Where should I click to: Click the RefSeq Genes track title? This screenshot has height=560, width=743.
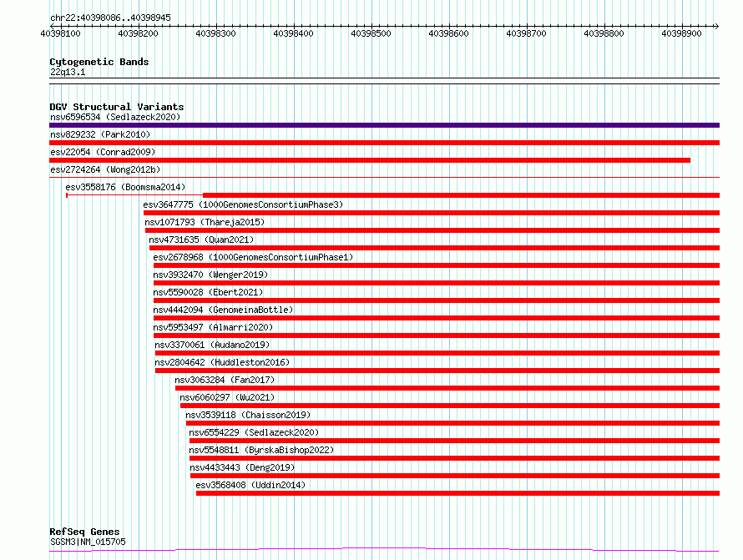click(84, 532)
